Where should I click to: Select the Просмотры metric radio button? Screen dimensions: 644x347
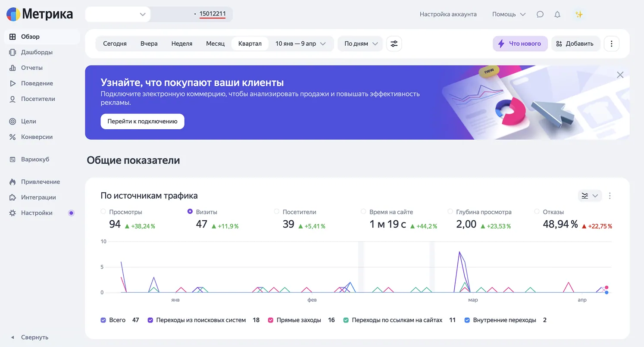coord(103,212)
